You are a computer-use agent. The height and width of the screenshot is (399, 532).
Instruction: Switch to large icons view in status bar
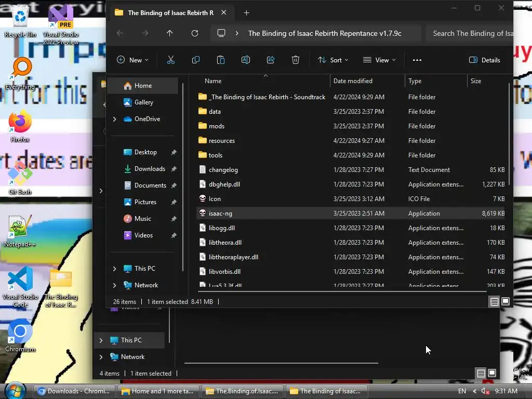pyautogui.click(x=506, y=301)
